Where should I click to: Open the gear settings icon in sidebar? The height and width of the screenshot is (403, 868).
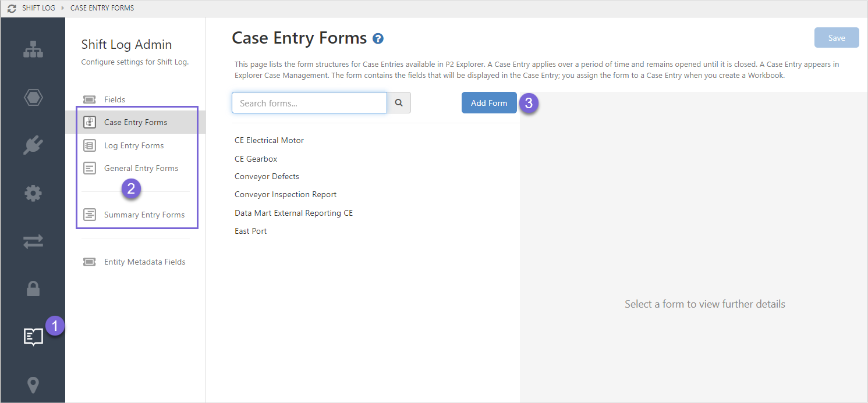point(33,193)
